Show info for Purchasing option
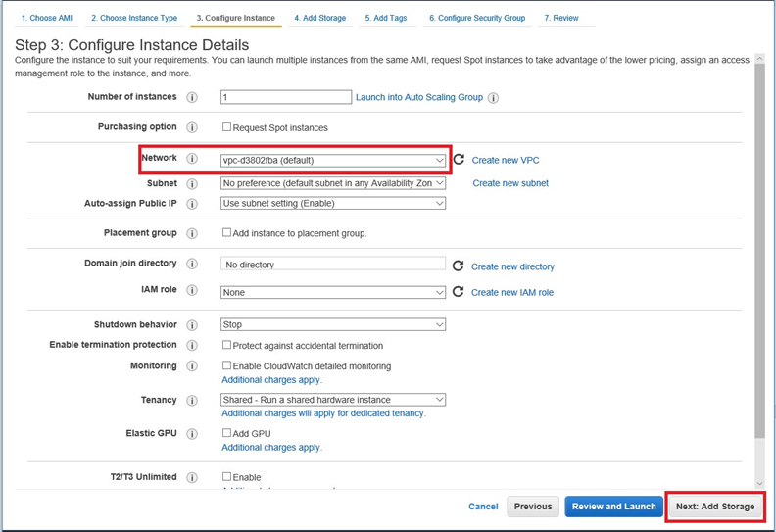The width and height of the screenshot is (776, 532). point(192,127)
